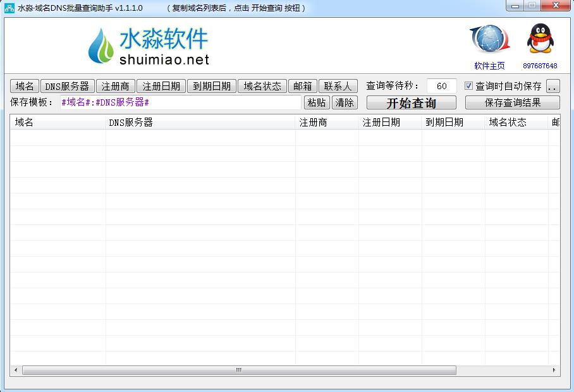Click the QQ penguin contact icon
This screenshot has width=574, height=392.
point(540,39)
